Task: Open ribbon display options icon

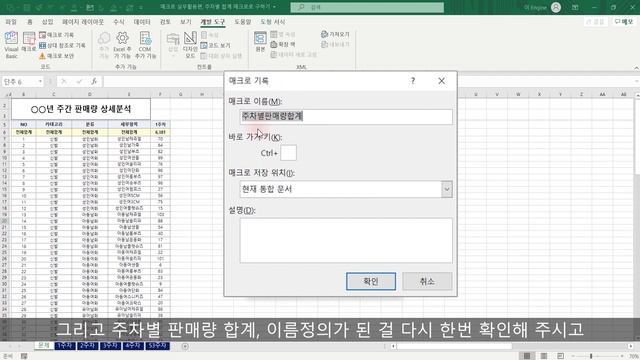Action: 575,7
